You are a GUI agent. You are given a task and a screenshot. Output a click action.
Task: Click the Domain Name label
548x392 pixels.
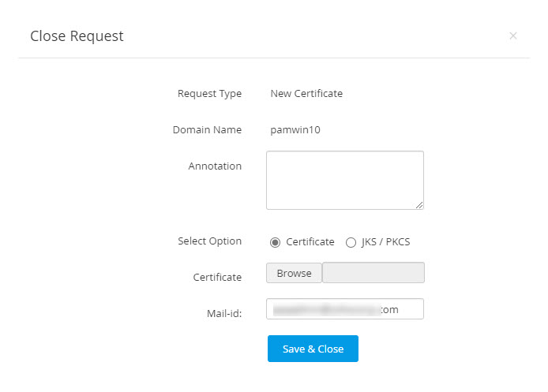pos(207,130)
